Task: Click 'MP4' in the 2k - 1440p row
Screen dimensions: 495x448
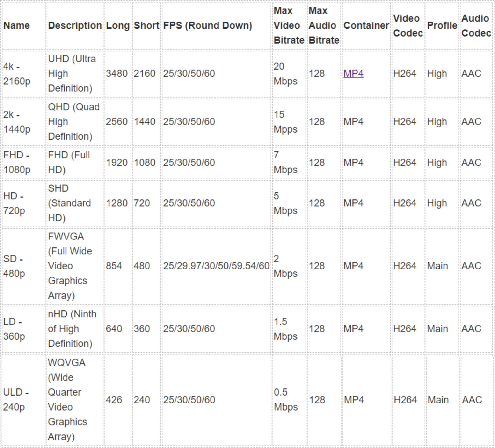Action: tap(353, 122)
